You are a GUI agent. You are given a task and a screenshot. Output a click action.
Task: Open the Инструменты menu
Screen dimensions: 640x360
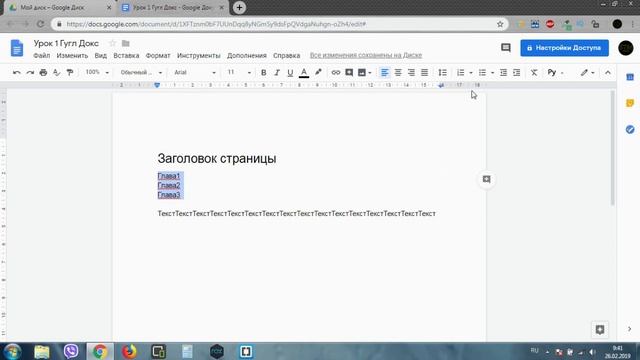(198, 56)
